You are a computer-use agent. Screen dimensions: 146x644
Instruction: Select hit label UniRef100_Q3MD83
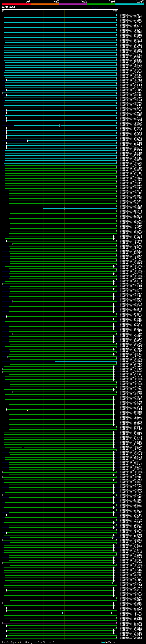[x=131, y=233]
